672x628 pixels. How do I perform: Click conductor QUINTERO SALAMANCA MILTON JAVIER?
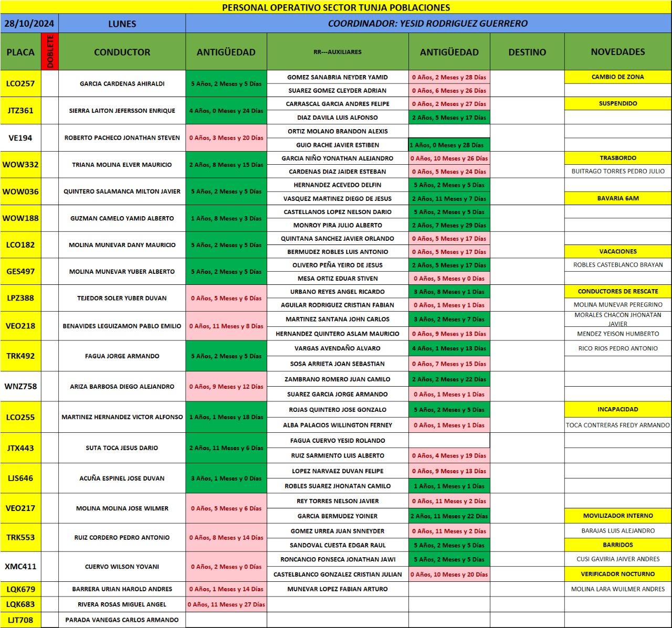click(x=122, y=191)
